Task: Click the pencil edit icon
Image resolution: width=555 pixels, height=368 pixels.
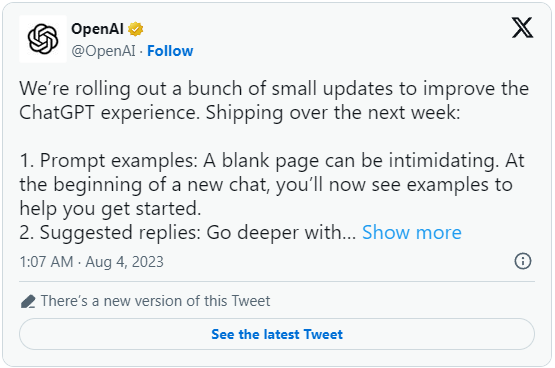Action: click(x=28, y=301)
